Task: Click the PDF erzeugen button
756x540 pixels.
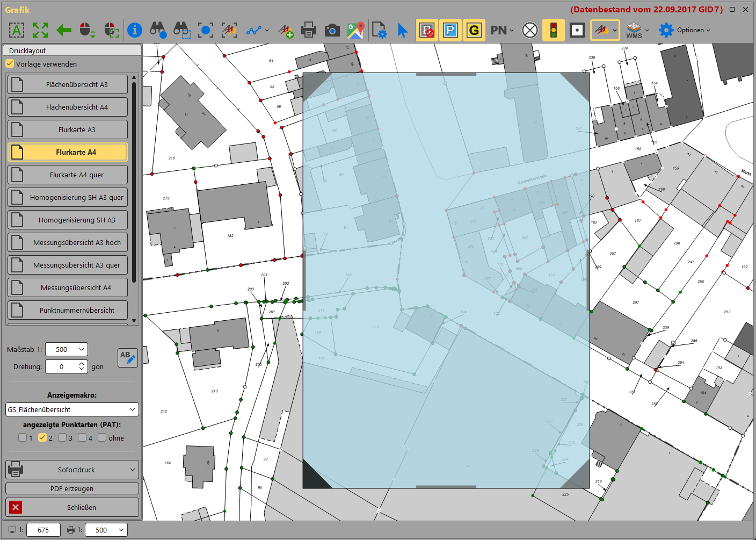Action: tap(72, 488)
